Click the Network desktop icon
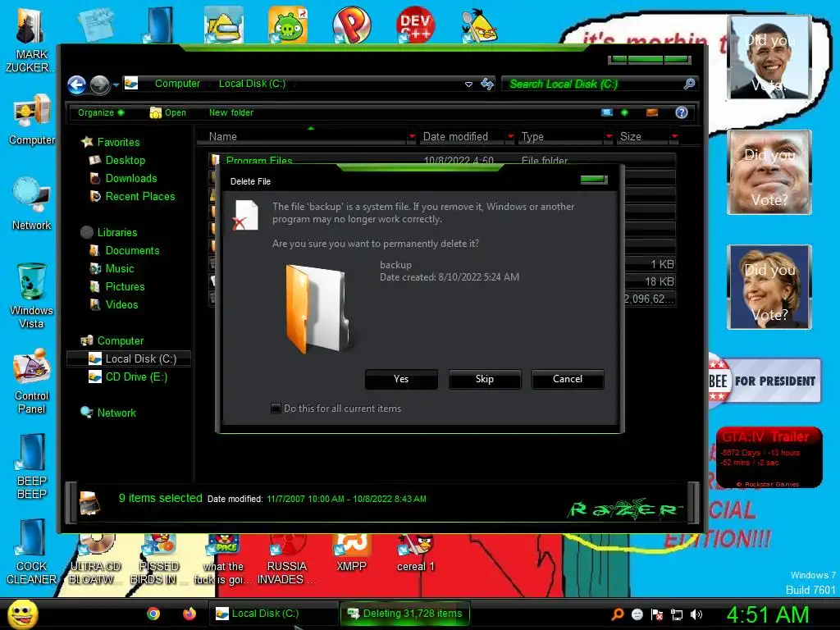 [x=32, y=204]
